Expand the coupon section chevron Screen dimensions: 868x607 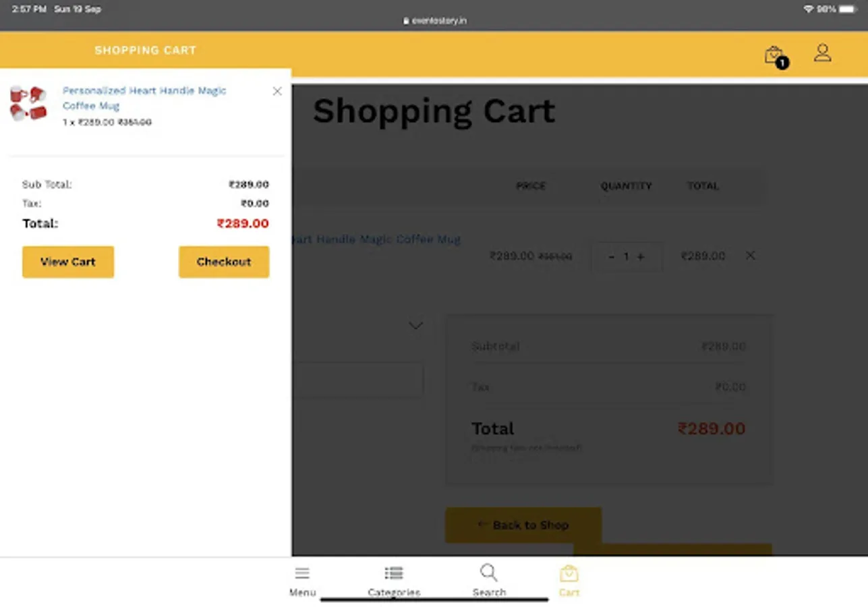(416, 325)
